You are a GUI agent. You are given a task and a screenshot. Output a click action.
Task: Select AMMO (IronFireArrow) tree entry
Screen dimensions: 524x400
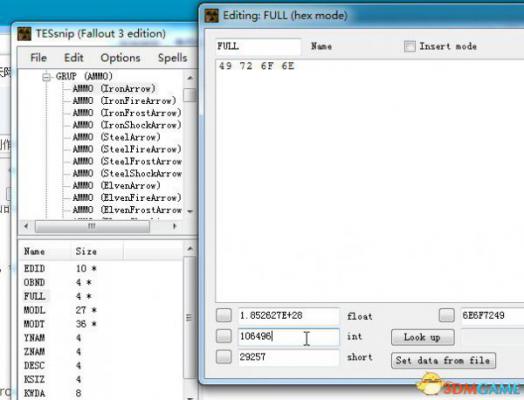coord(124,101)
